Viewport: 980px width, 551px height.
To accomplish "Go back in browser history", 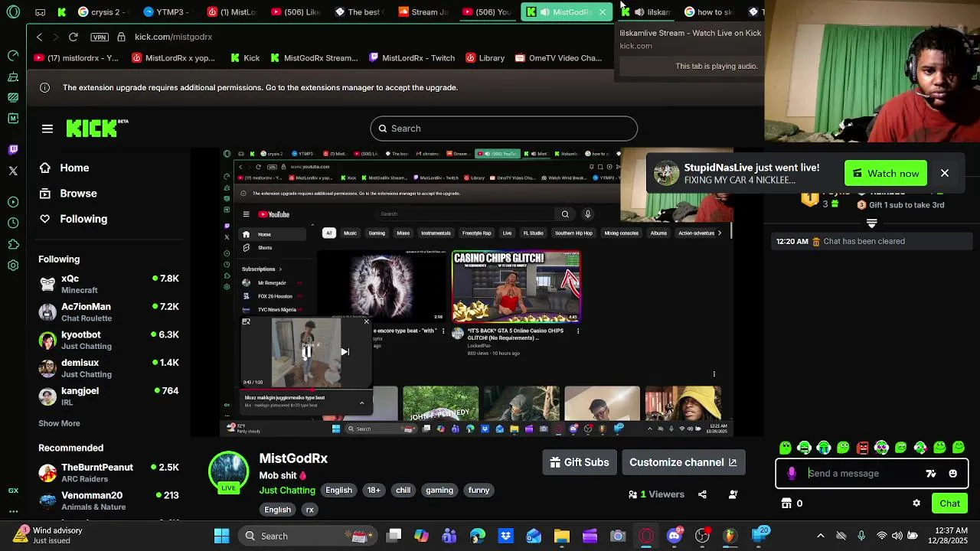I will click(40, 37).
